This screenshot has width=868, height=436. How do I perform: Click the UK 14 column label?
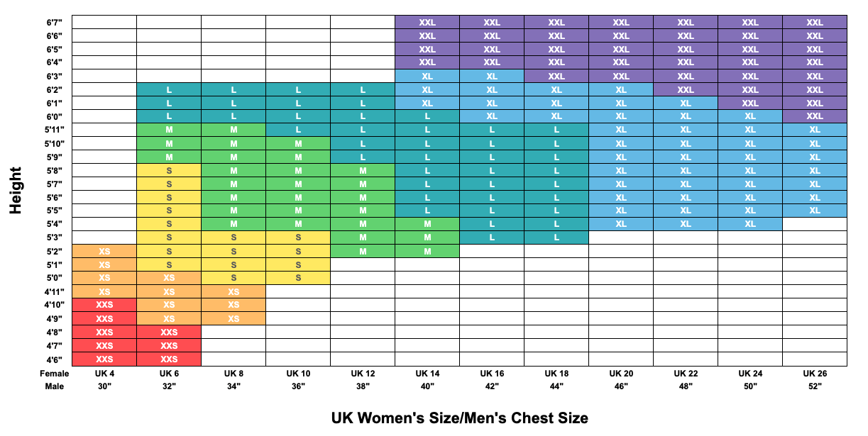(427, 374)
